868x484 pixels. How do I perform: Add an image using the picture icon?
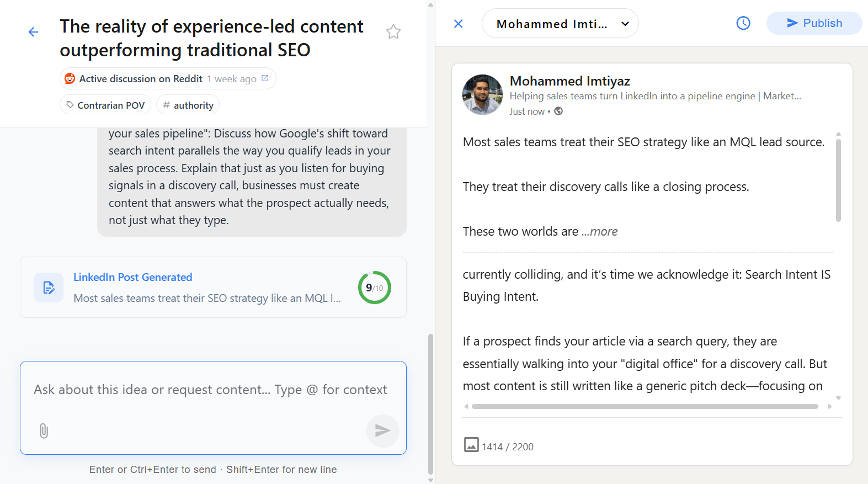click(x=471, y=445)
